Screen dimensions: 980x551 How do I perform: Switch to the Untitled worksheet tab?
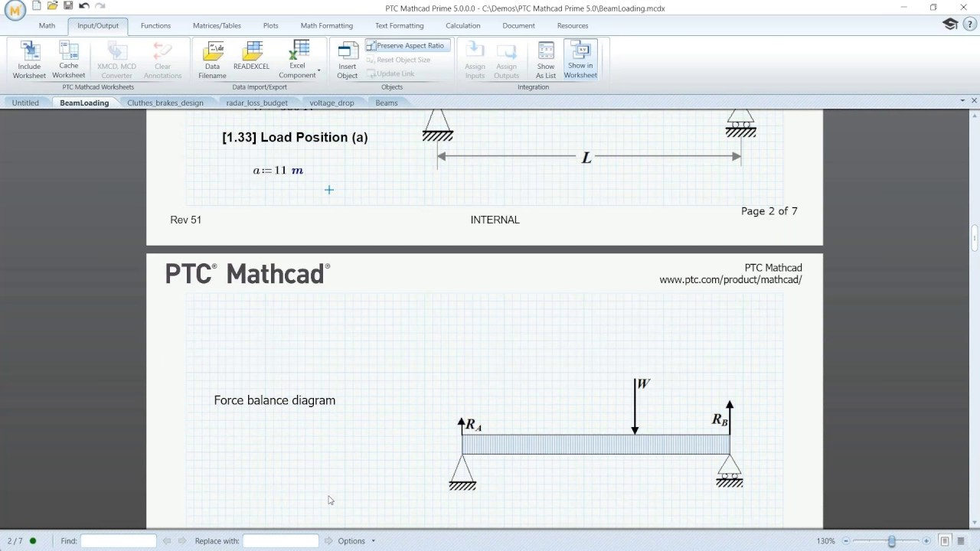(25, 103)
